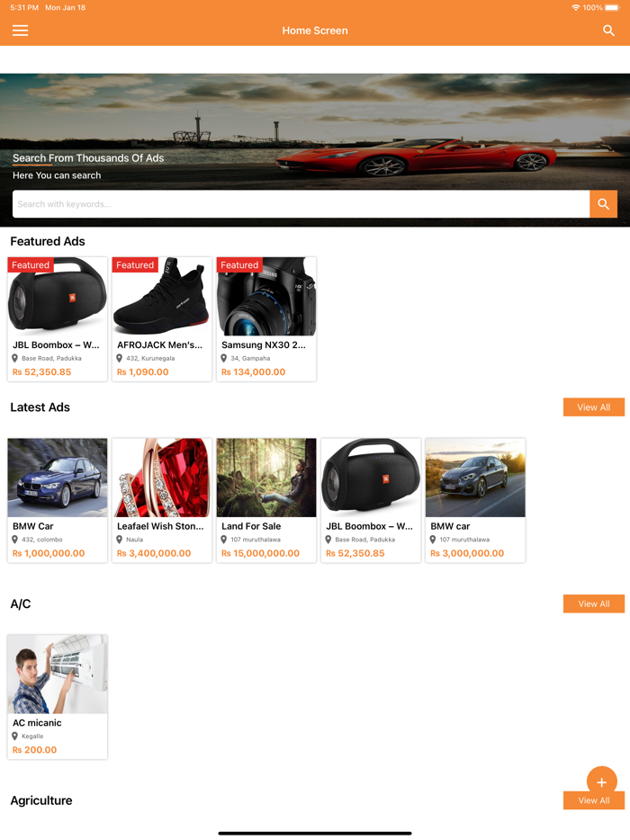This screenshot has width=630, height=840.
Task: Click battery icon in status bar
Action: click(x=612, y=7)
